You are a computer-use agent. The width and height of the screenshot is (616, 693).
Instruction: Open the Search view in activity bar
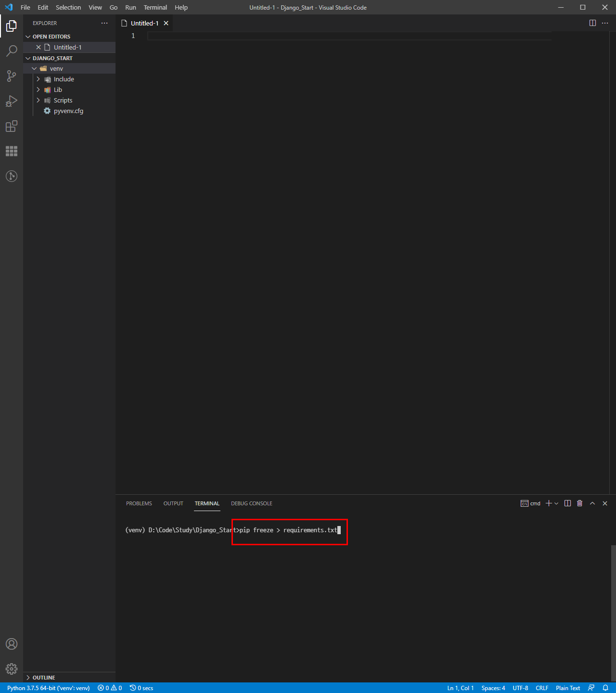click(x=12, y=51)
